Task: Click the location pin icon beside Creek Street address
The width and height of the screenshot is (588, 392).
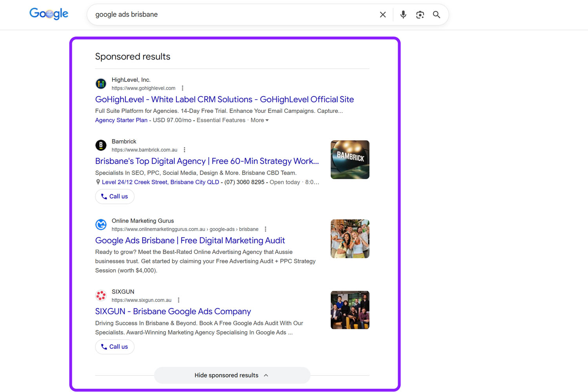Action: 98,182
